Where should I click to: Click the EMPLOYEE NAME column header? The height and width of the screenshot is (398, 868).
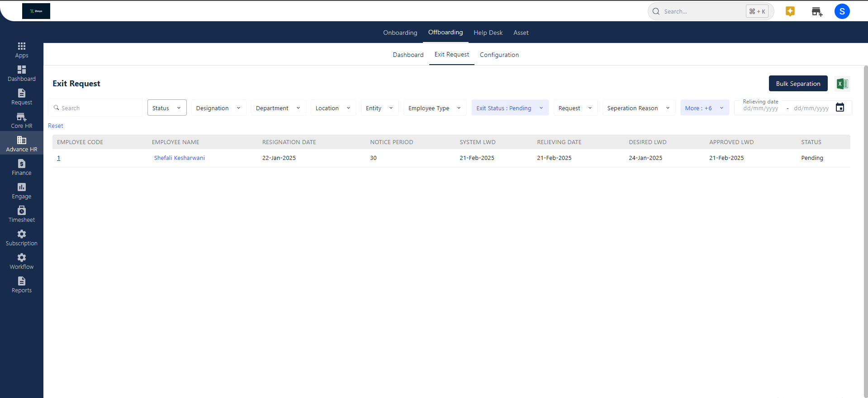point(175,142)
